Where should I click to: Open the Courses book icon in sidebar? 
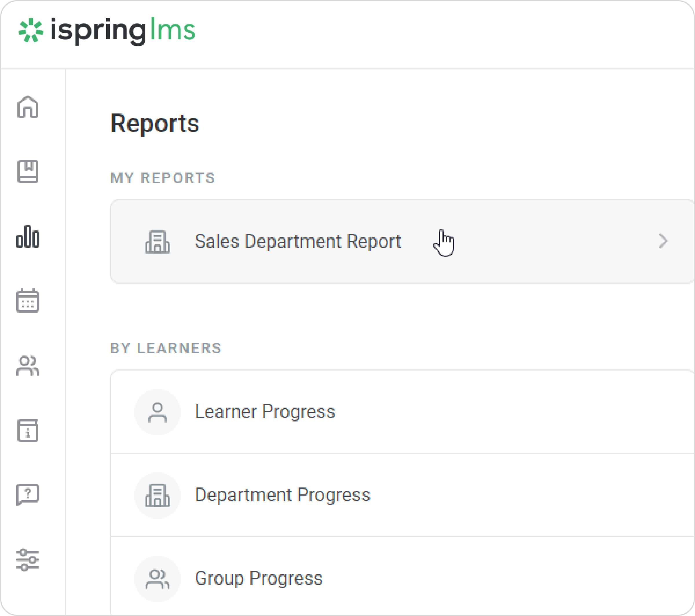[28, 171]
